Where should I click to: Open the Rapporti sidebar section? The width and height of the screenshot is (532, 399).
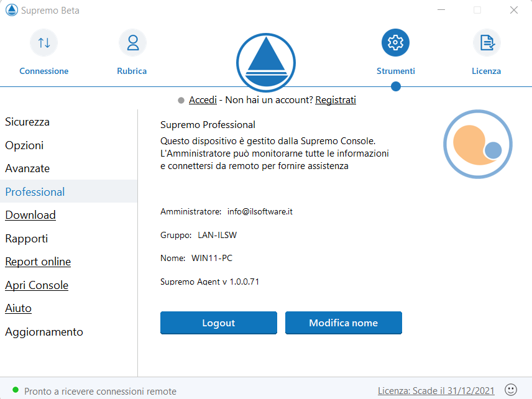point(26,239)
